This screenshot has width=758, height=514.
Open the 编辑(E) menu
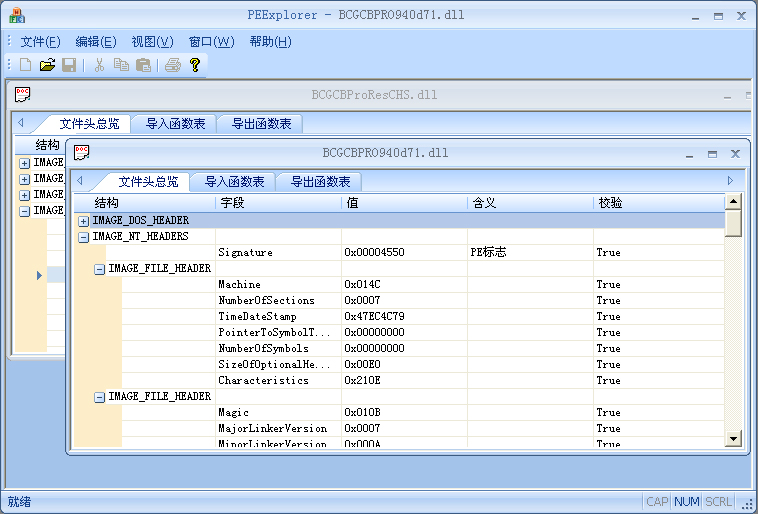(96, 42)
